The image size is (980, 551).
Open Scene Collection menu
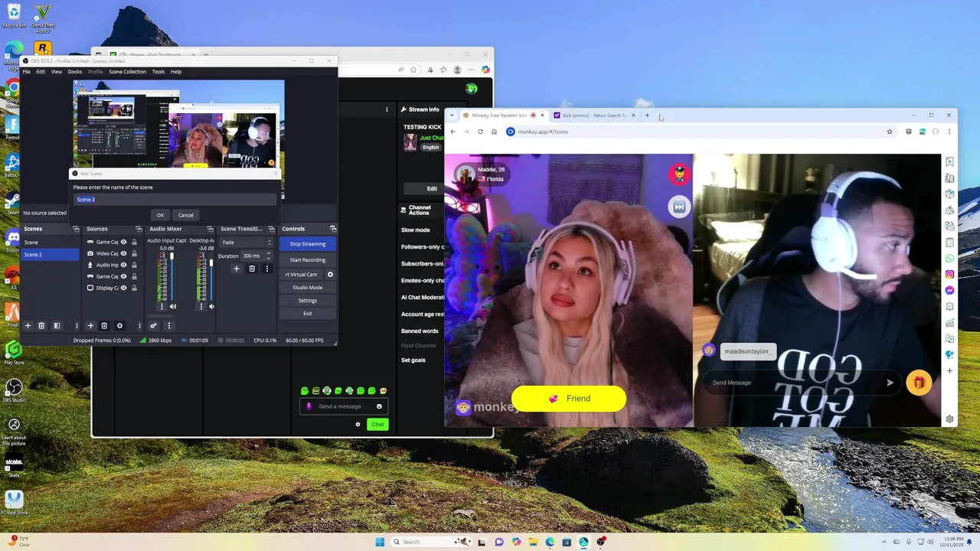click(127, 71)
